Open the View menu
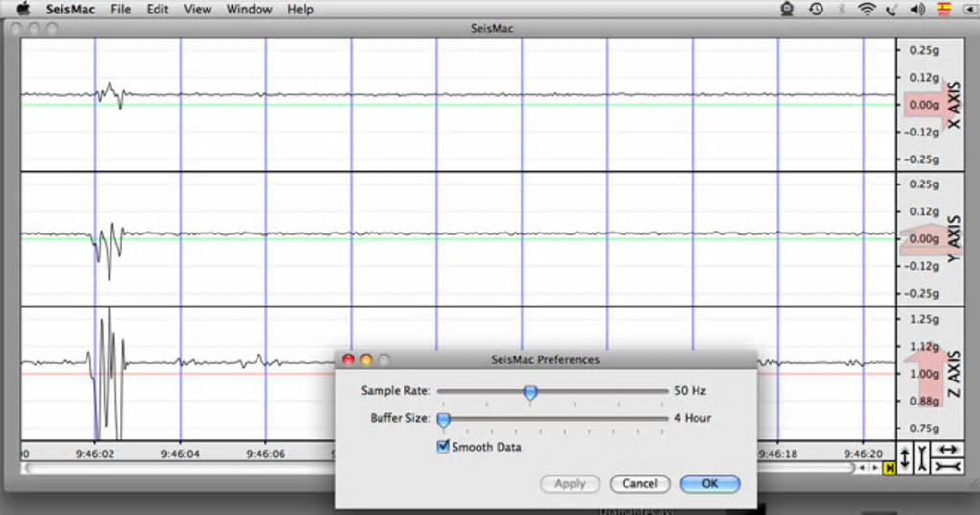This screenshot has width=980, height=515. tap(198, 10)
